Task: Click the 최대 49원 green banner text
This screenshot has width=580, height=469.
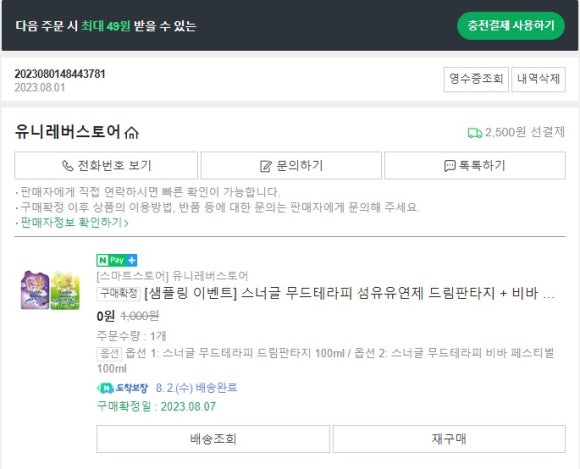Action: pyautogui.click(x=105, y=26)
